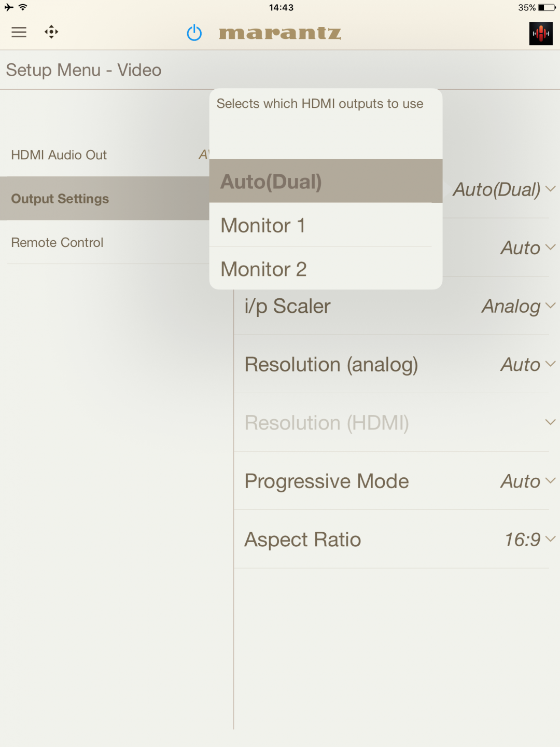The image size is (560, 747).
Task: Open the hamburger menu
Action: tap(19, 32)
